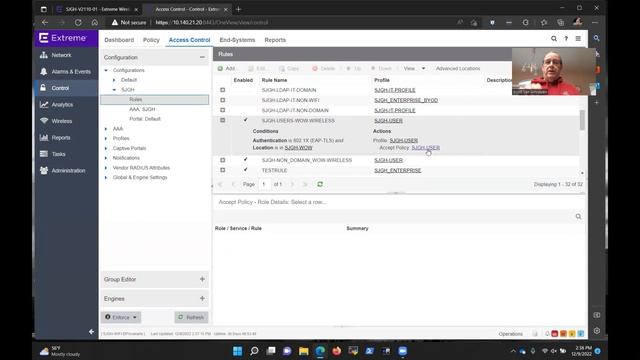Open the help question mark icon
Screen dimensions: 640x360
tap(566, 39)
